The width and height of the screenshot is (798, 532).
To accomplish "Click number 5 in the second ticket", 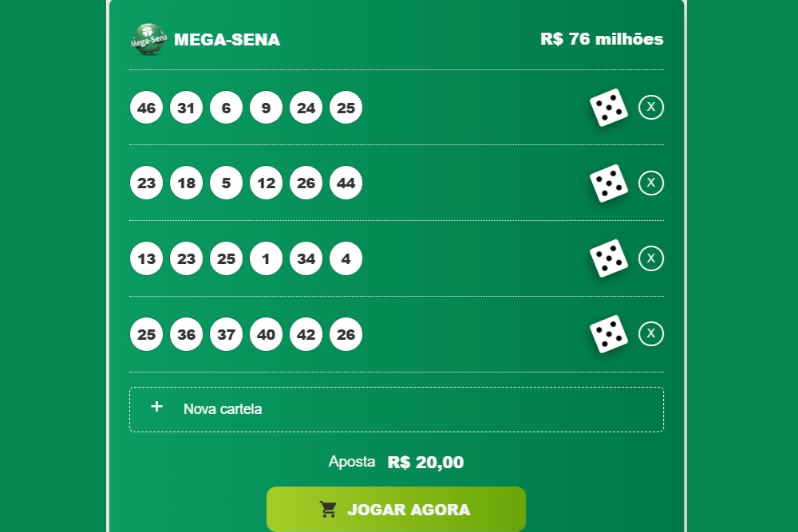I will click(x=227, y=183).
